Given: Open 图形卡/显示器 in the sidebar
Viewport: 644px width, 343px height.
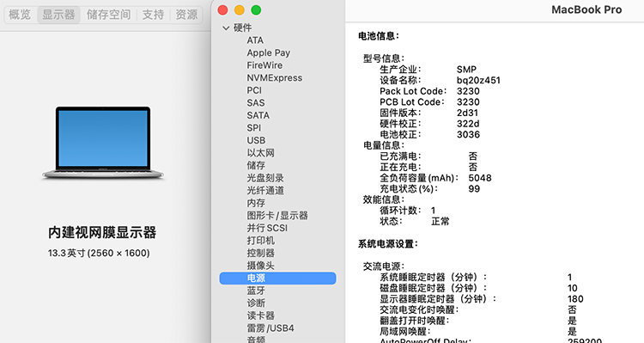Looking at the screenshot, I should coord(277,216).
